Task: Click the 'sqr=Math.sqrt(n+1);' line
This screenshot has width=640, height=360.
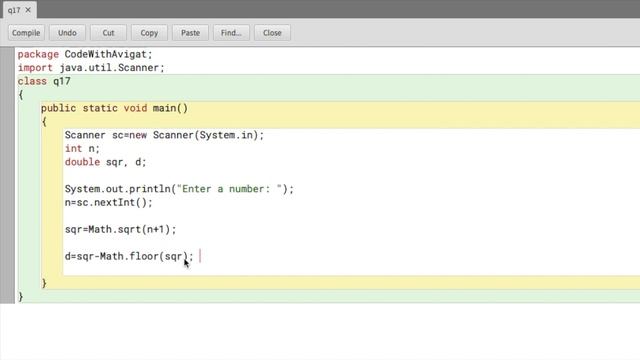Action: tap(120, 229)
